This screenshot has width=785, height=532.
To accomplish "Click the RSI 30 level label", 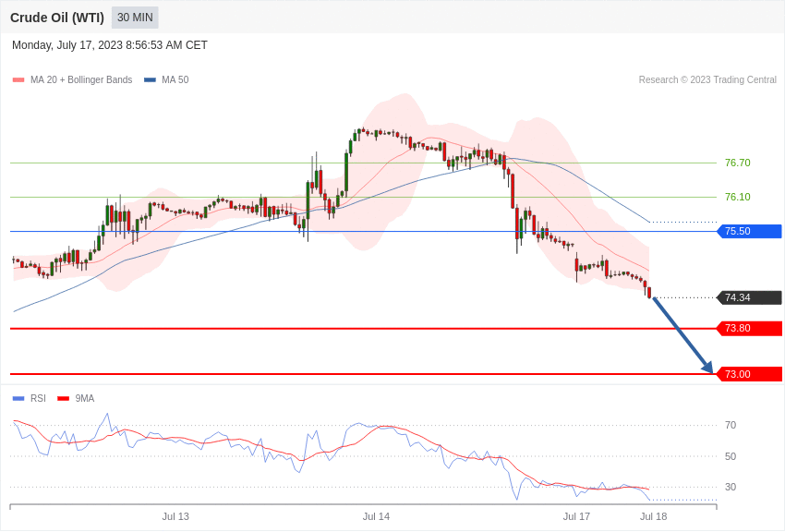I will [x=731, y=487].
